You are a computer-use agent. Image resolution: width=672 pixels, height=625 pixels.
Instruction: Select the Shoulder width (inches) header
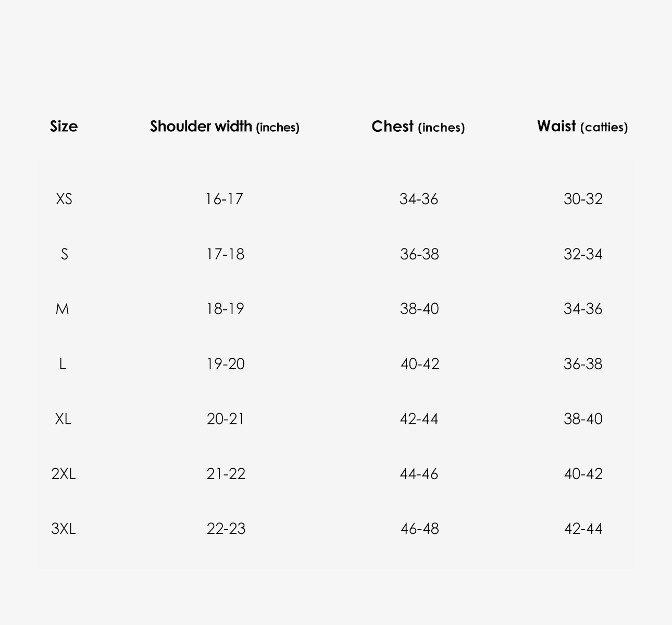pyautogui.click(x=225, y=127)
